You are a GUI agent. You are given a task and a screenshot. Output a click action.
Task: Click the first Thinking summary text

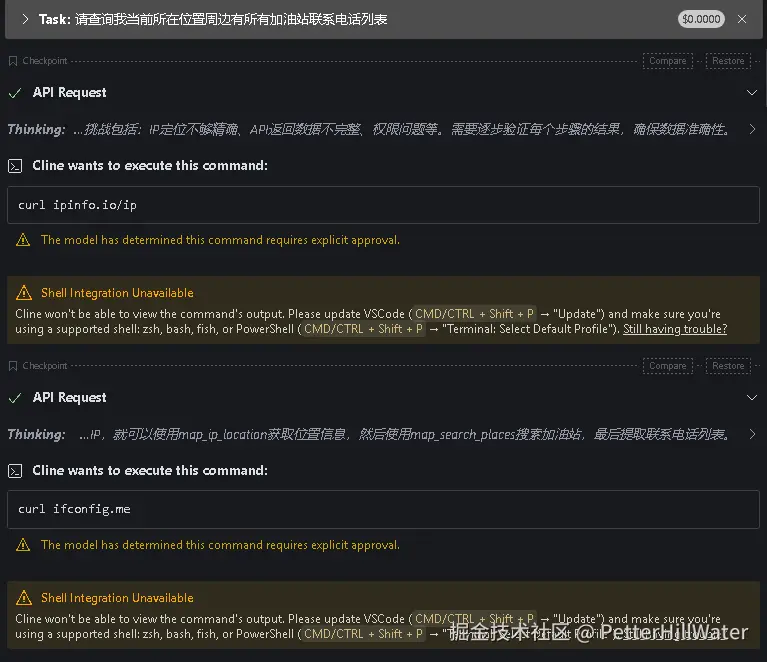(x=401, y=129)
